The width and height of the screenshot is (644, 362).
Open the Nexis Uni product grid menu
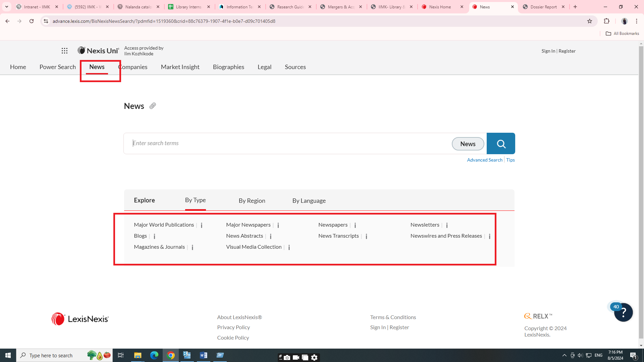point(64,51)
